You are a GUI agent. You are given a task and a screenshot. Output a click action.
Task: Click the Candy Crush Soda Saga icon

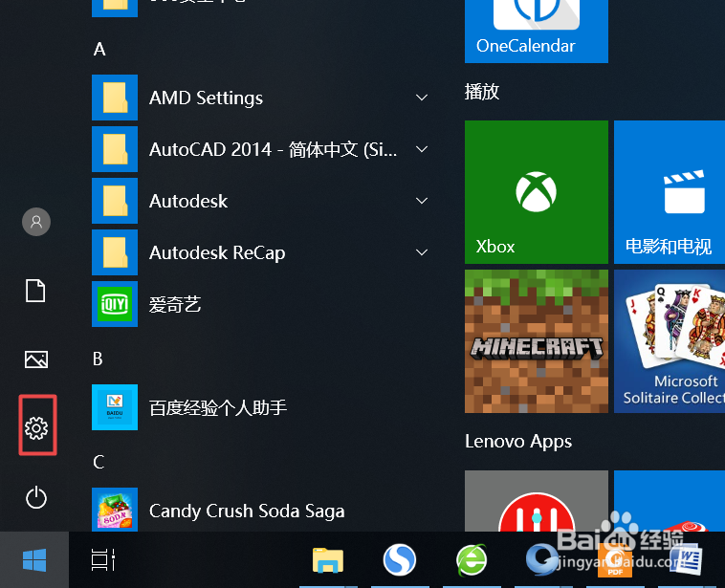pyautogui.click(x=115, y=510)
